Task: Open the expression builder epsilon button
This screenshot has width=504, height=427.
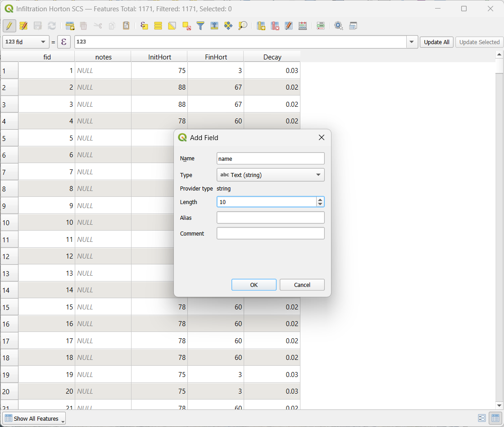Action: pyautogui.click(x=64, y=42)
